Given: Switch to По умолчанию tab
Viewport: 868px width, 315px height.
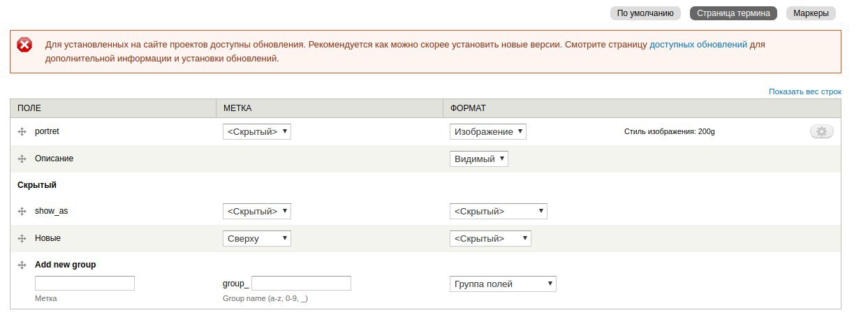Looking at the screenshot, I should pos(645,13).
